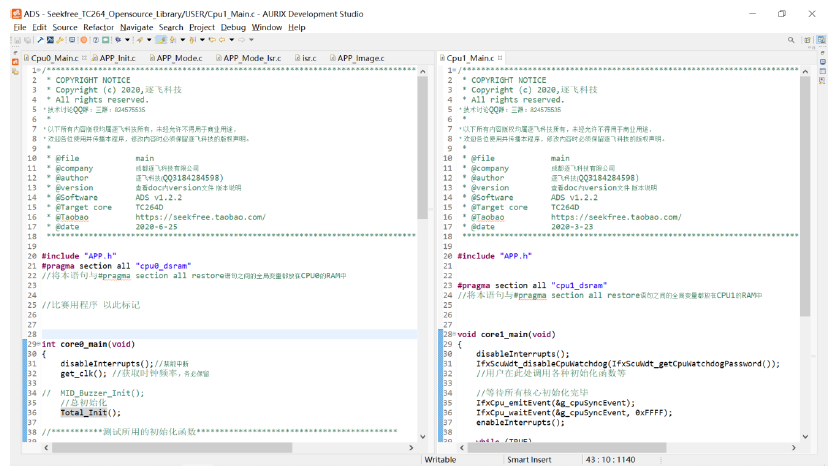This screenshot has height=468, width=832.
Task: Open the Edit menu
Action: [x=39, y=27]
